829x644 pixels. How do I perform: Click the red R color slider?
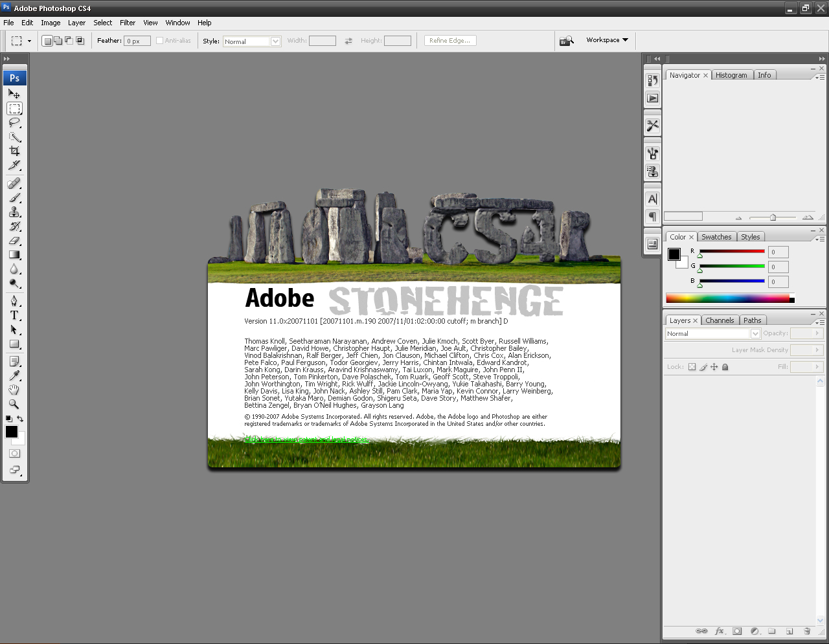tap(732, 251)
